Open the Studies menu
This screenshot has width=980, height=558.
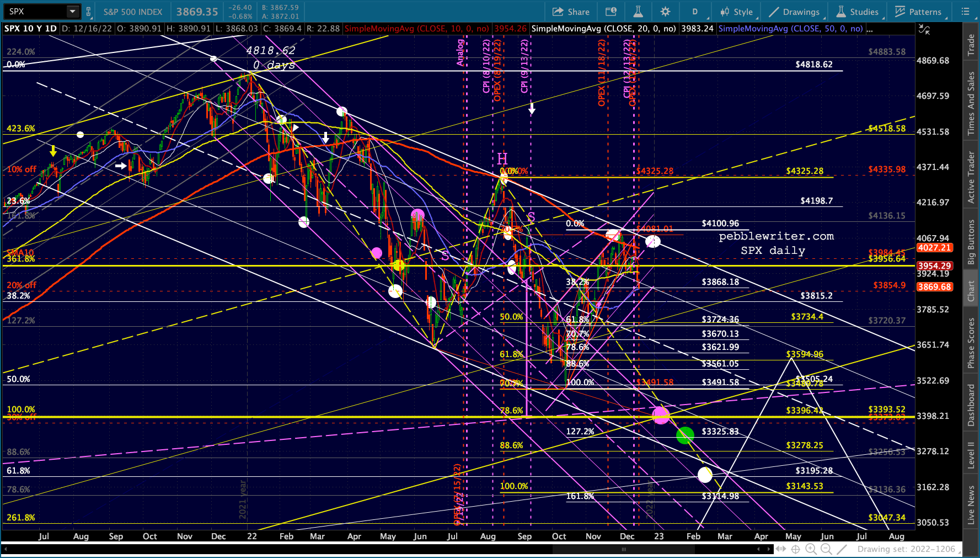pos(857,12)
